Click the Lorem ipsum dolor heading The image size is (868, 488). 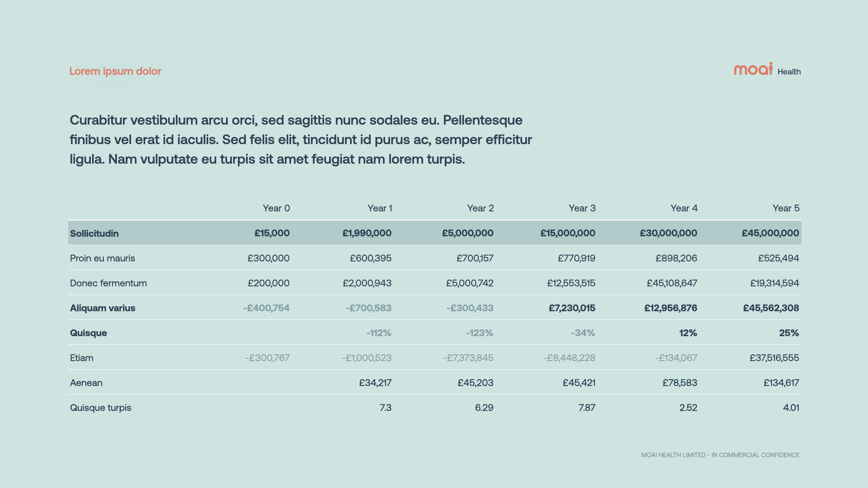tap(115, 71)
